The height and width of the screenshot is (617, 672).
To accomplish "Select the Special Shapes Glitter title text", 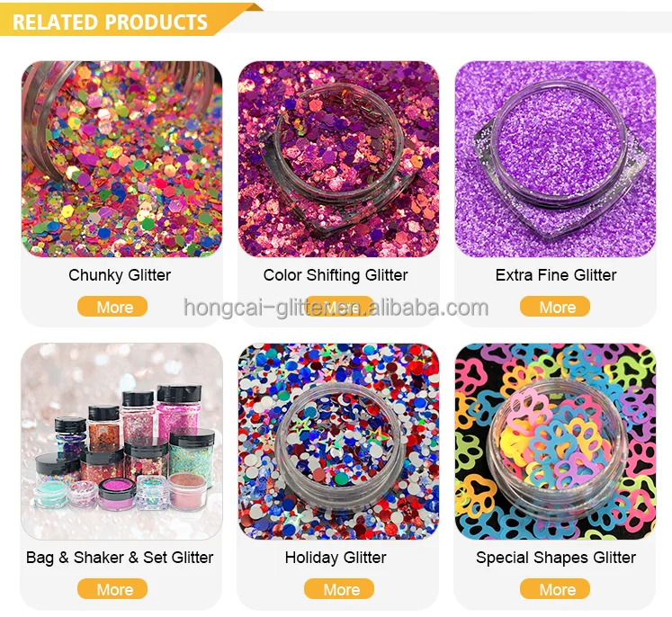I will (x=556, y=558).
